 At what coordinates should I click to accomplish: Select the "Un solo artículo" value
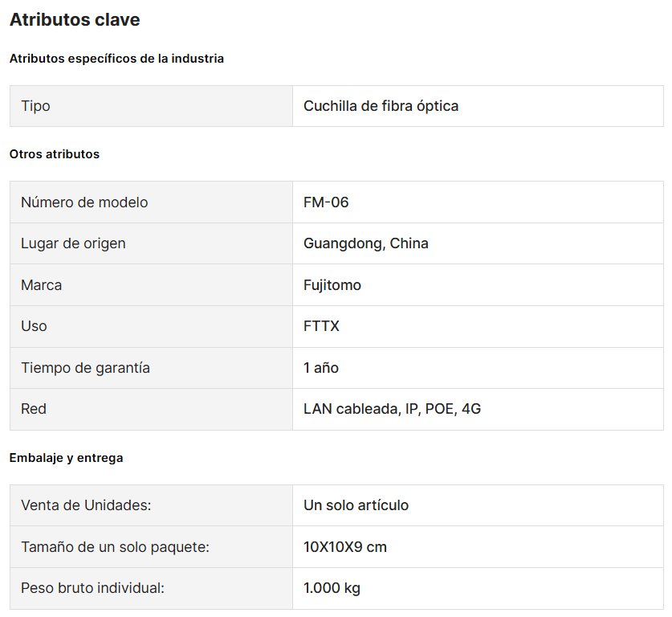(356, 505)
